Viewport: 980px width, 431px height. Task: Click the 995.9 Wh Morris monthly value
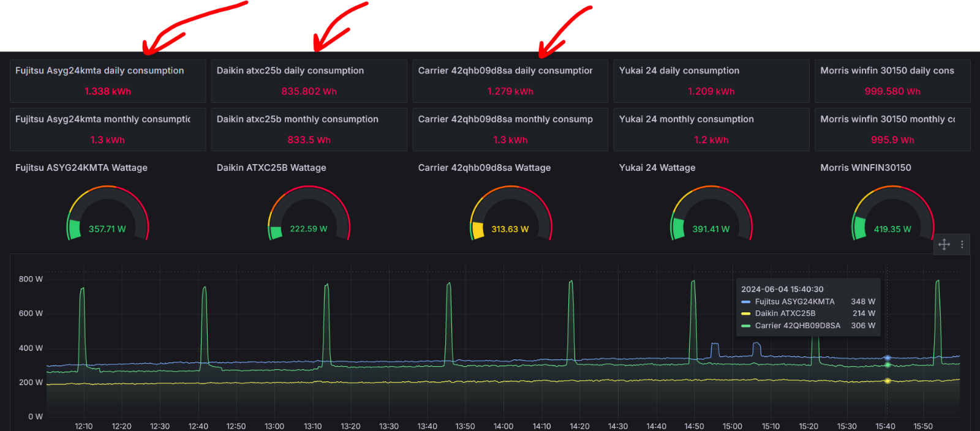pyautogui.click(x=892, y=140)
